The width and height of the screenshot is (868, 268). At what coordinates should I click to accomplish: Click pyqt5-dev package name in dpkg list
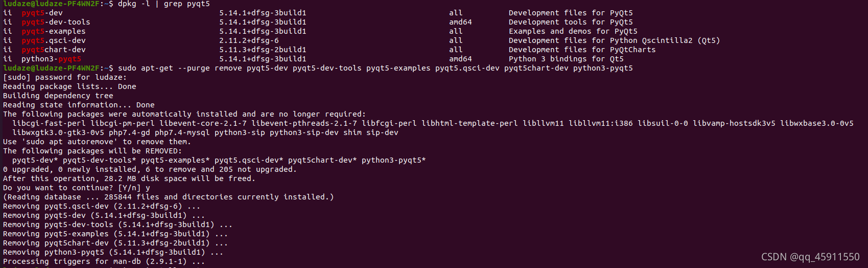[x=42, y=13]
